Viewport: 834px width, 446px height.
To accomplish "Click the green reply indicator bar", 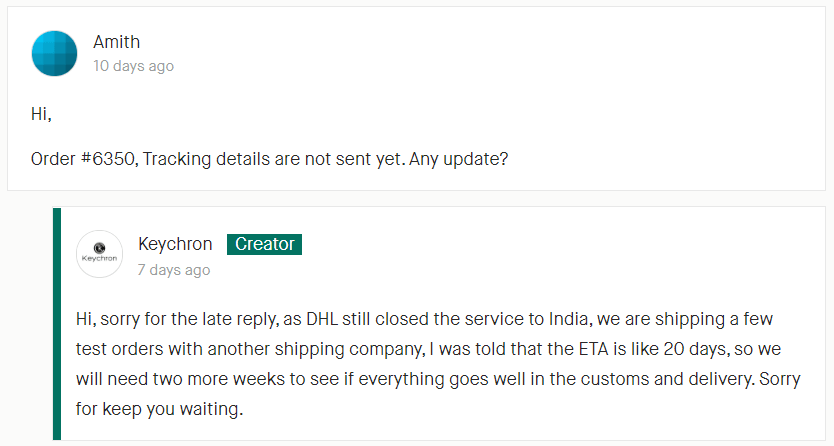I will tap(57, 324).
